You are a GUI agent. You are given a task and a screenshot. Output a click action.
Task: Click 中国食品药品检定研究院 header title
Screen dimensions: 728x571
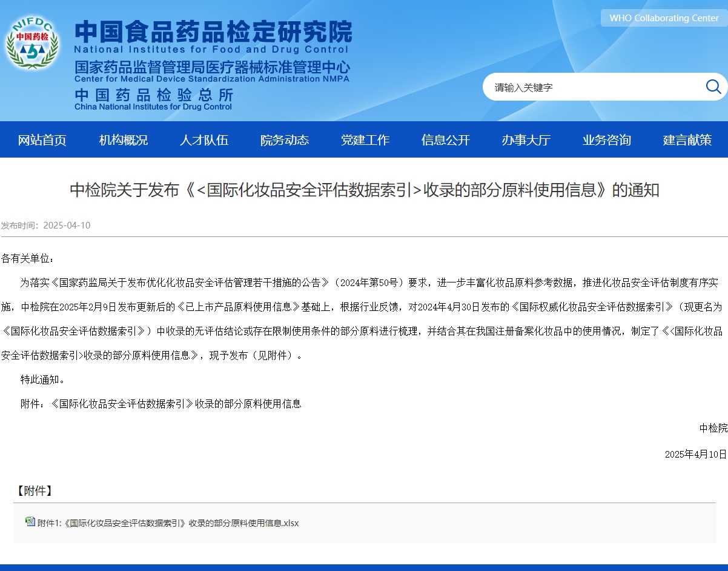213,32
